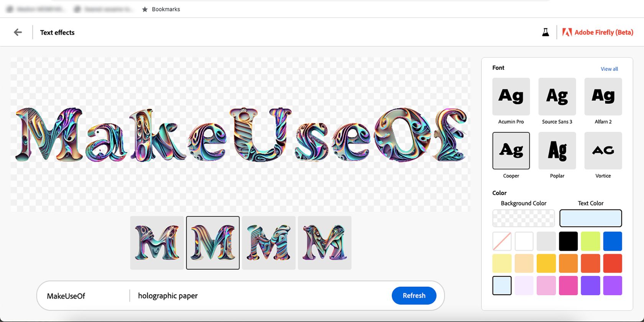The image size is (644, 322).
Task: Select the light blue swatch
Action: pyautogui.click(x=502, y=286)
